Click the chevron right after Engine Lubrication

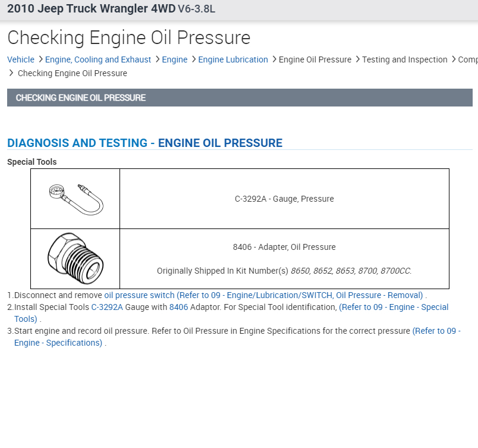coord(273,59)
